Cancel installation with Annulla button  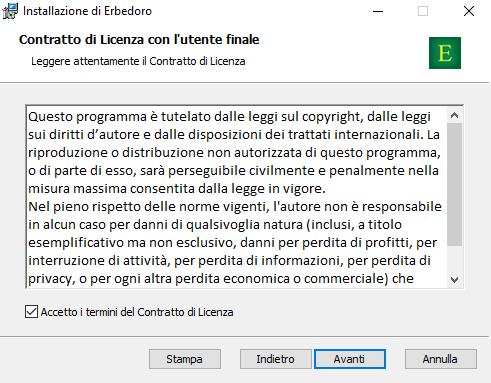pos(440,359)
